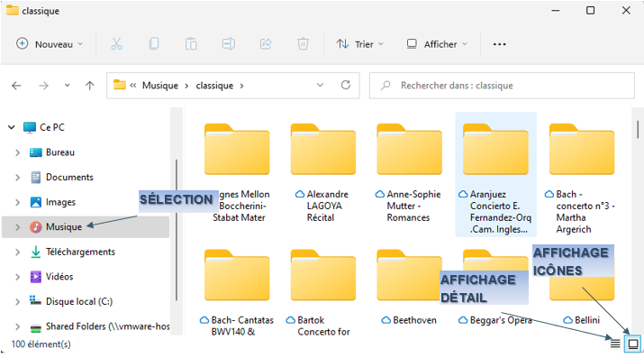Open address bar history dropdown
Screen dimensions: 644x358
point(320,85)
